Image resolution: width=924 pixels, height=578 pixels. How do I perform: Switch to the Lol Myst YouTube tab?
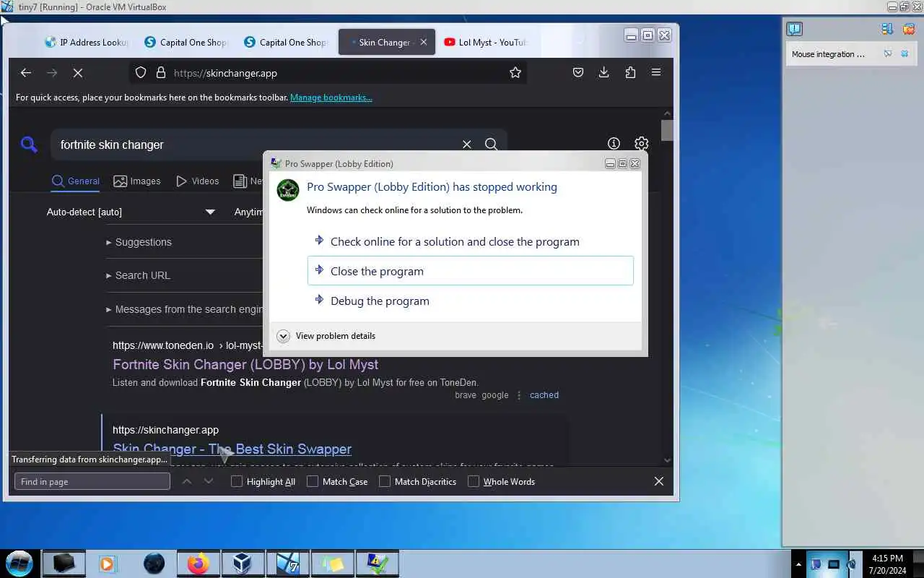[x=485, y=42]
